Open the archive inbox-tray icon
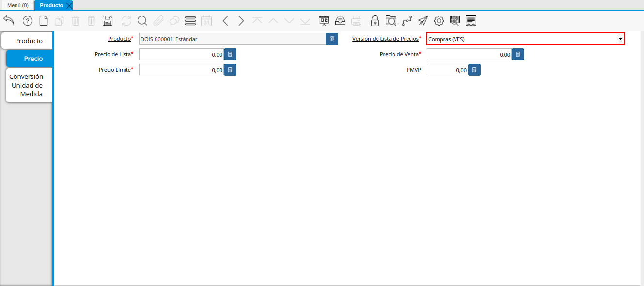The height and width of the screenshot is (286, 644). (340, 21)
